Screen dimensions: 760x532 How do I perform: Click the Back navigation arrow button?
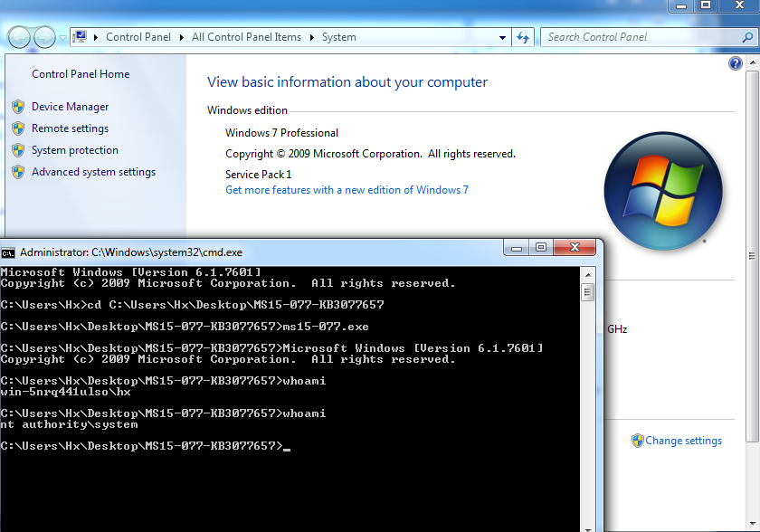point(19,37)
